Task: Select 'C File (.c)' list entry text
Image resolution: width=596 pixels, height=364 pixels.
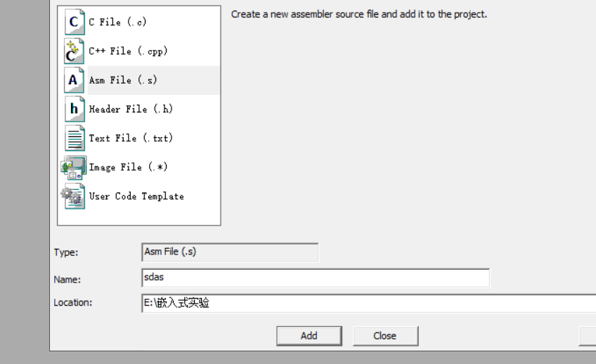Action: 117,22
